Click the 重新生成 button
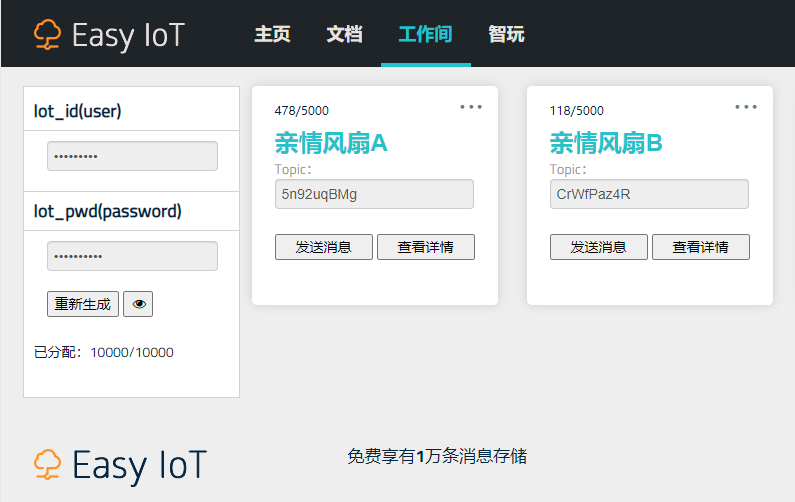The width and height of the screenshot is (795, 502). pos(83,304)
